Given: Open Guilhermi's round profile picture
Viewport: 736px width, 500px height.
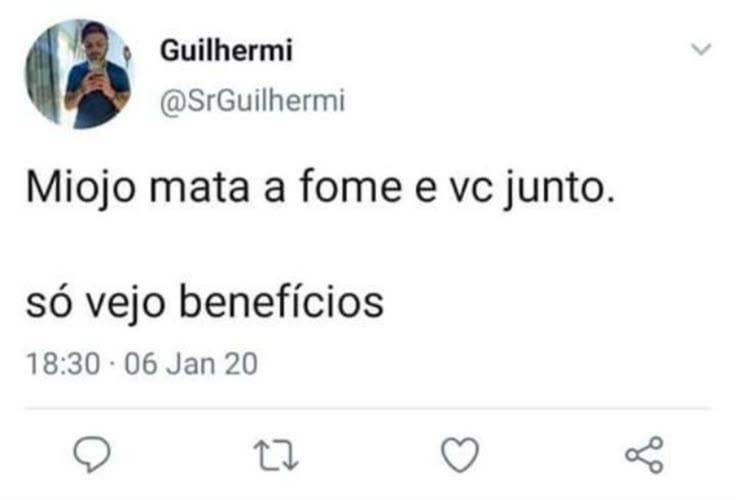Looking at the screenshot, I should click(x=78, y=73).
